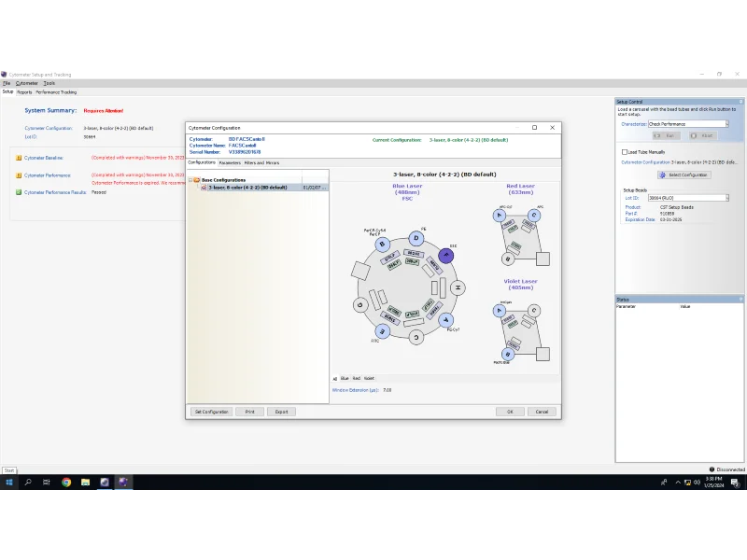Open File Explorer from the taskbar
Viewport: 747px width, 560px height.
pyautogui.click(x=85, y=482)
